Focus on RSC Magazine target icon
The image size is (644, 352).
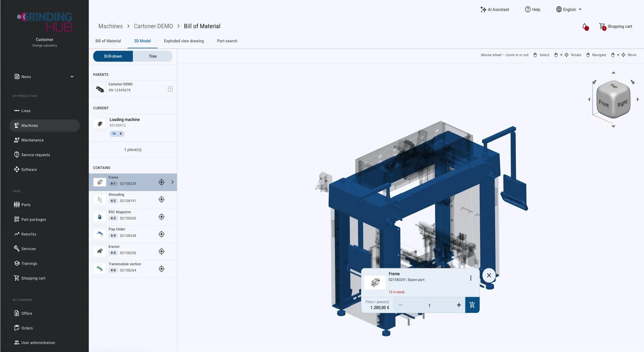click(161, 217)
